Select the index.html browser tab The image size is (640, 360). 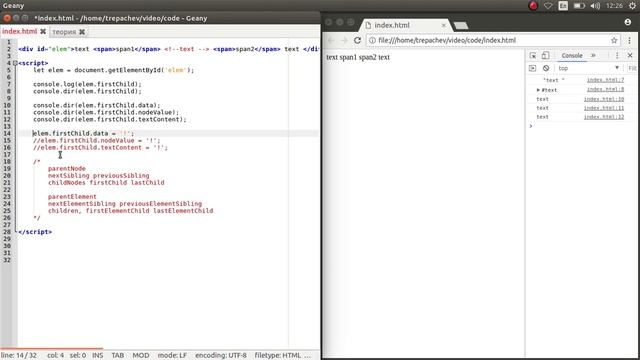click(x=392, y=25)
